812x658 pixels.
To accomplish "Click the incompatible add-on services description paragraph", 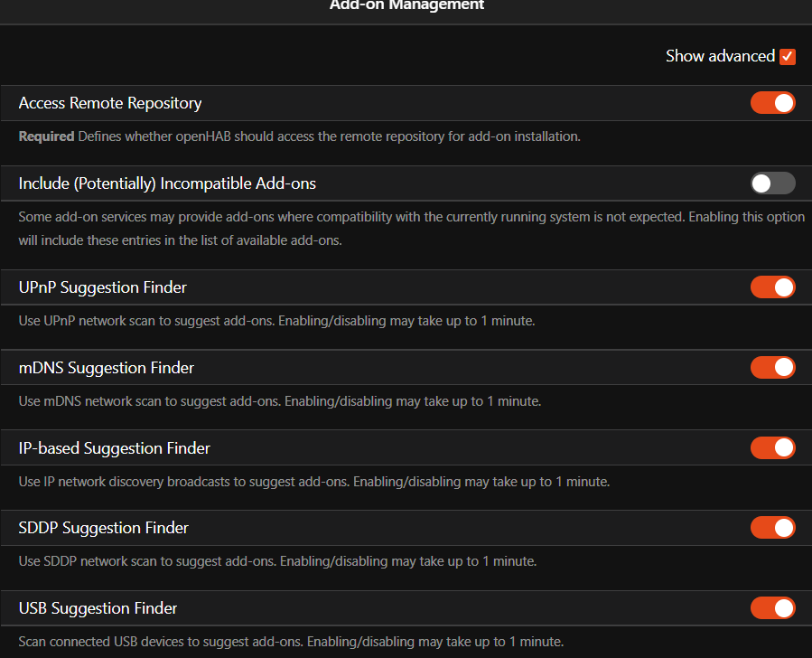I will pyautogui.click(x=411, y=230).
